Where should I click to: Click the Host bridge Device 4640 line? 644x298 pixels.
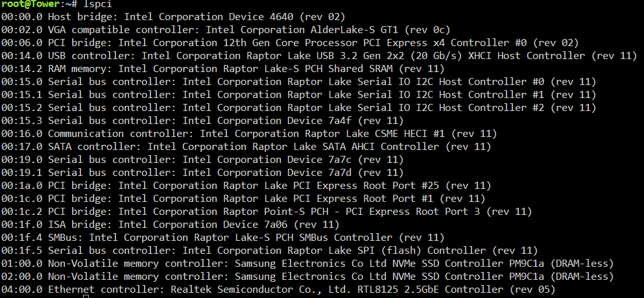[173, 17]
